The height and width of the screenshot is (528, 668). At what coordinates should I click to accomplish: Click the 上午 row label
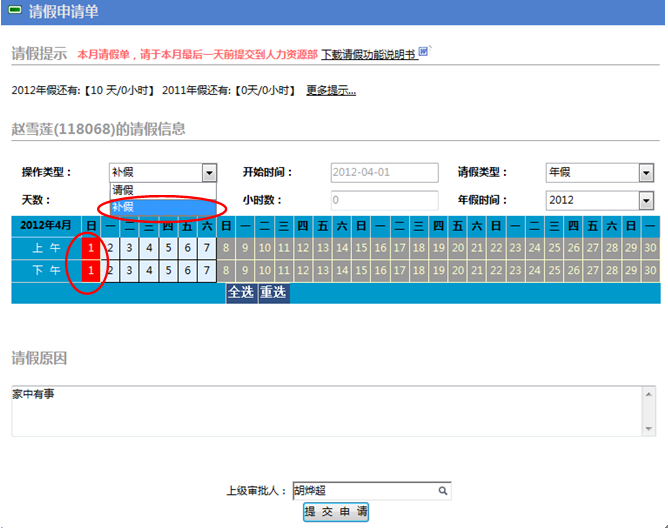(x=46, y=248)
